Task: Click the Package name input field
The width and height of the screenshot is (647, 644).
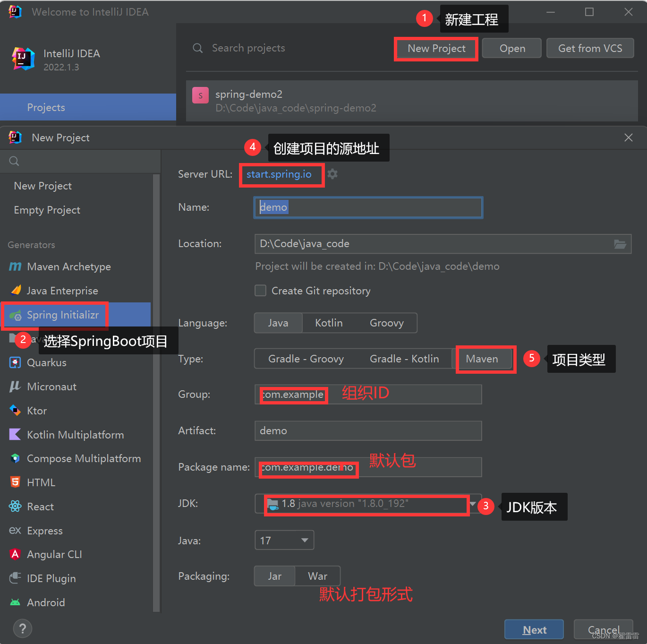Action: (368, 467)
